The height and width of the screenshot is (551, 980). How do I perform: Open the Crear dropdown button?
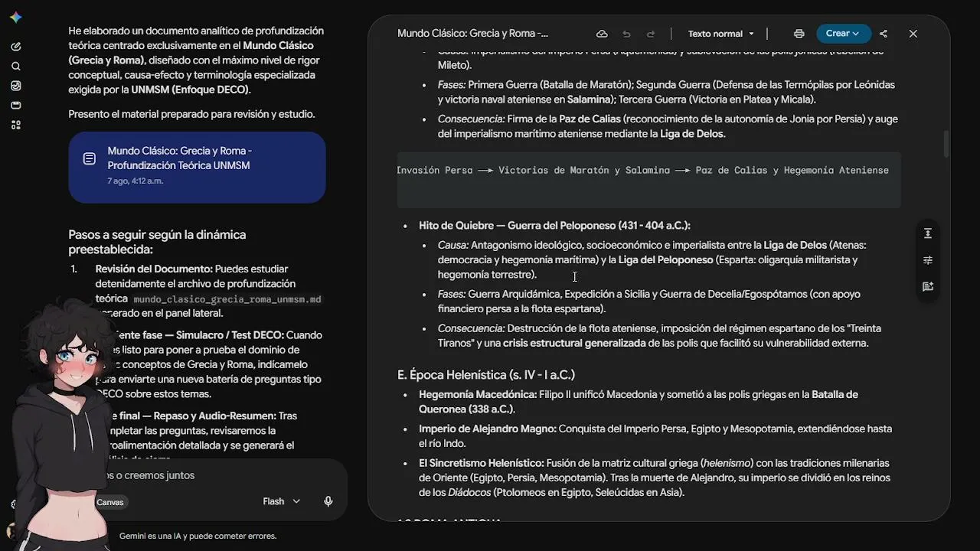click(843, 34)
